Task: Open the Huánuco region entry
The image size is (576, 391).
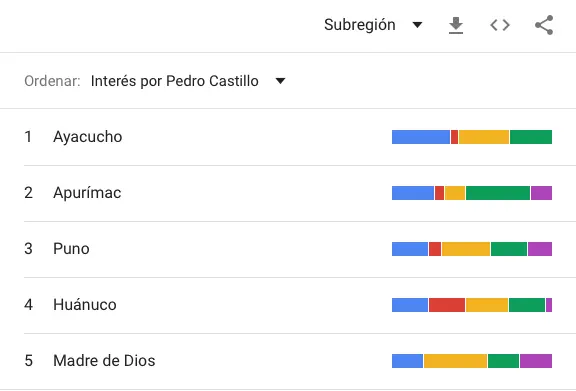Action: [288, 305]
